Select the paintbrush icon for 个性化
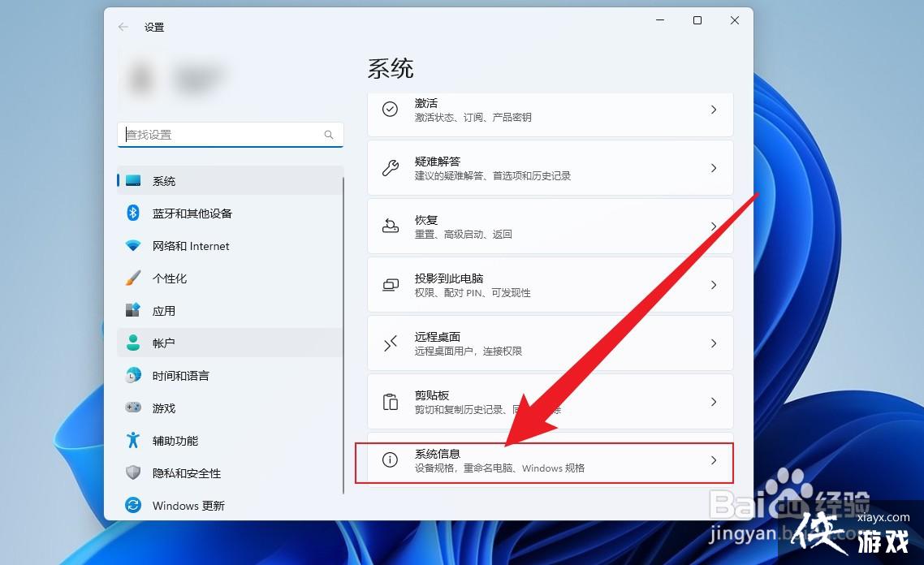 tap(132, 278)
